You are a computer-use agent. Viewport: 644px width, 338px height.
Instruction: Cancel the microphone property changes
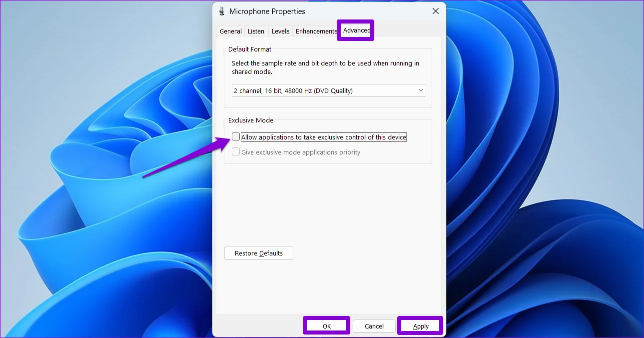point(374,326)
